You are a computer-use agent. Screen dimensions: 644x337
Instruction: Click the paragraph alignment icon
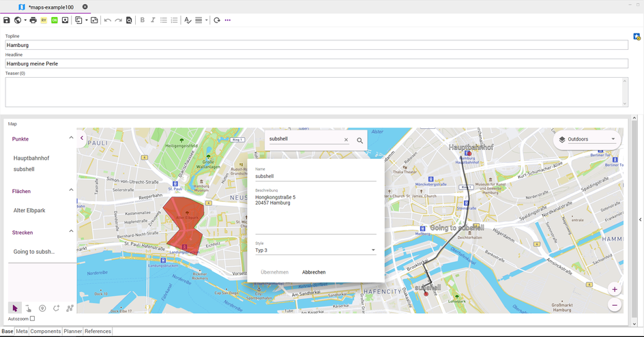(x=199, y=20)
